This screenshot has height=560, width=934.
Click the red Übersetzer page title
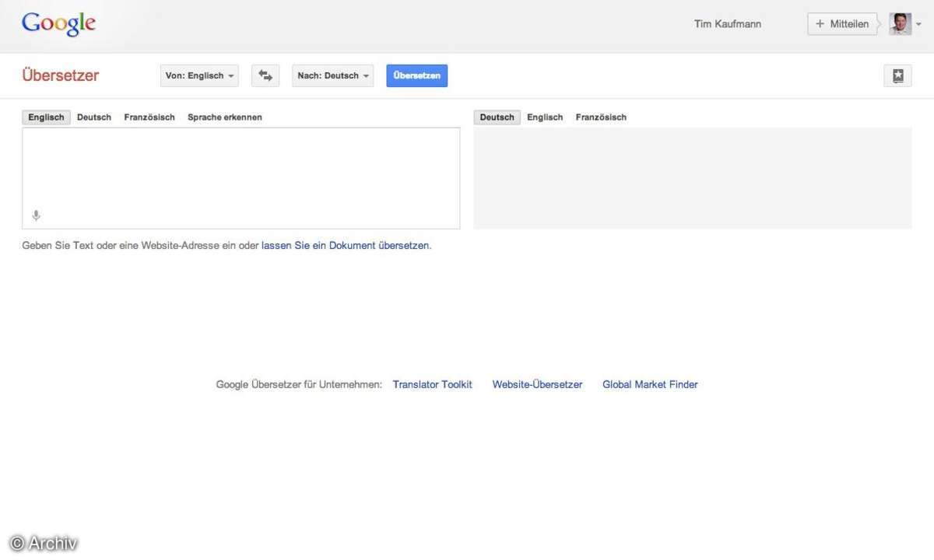pyautogui.click(x=61, y=75)
